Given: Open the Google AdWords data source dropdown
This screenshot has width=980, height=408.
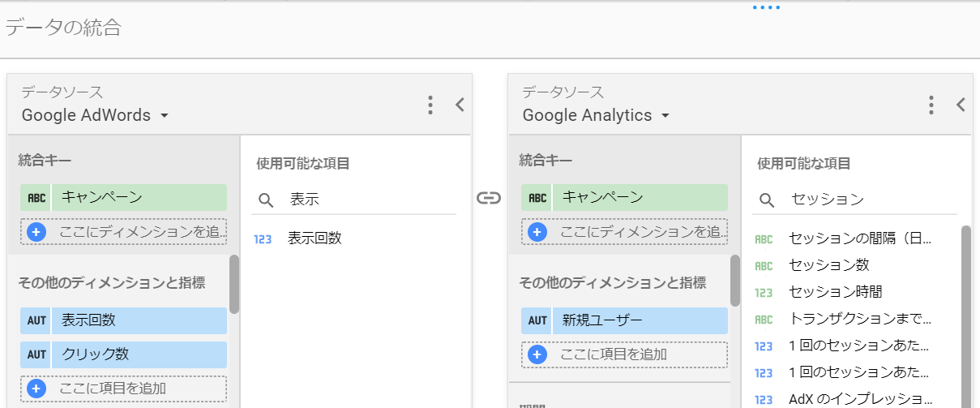Looking at the screenshot, I should coord(95,115).
